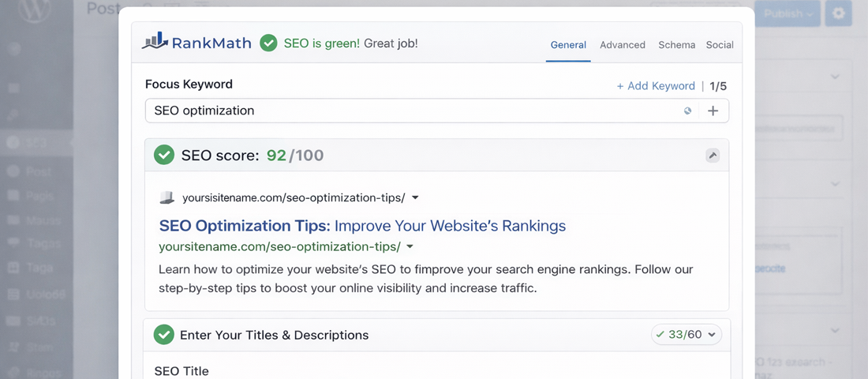Click the RankMath logo icon

tap(155, 42)
